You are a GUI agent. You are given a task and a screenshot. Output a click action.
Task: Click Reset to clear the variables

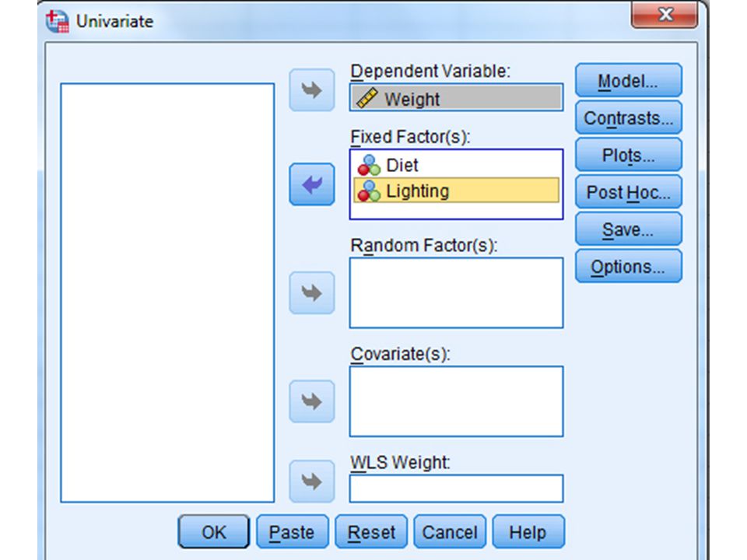371,531
